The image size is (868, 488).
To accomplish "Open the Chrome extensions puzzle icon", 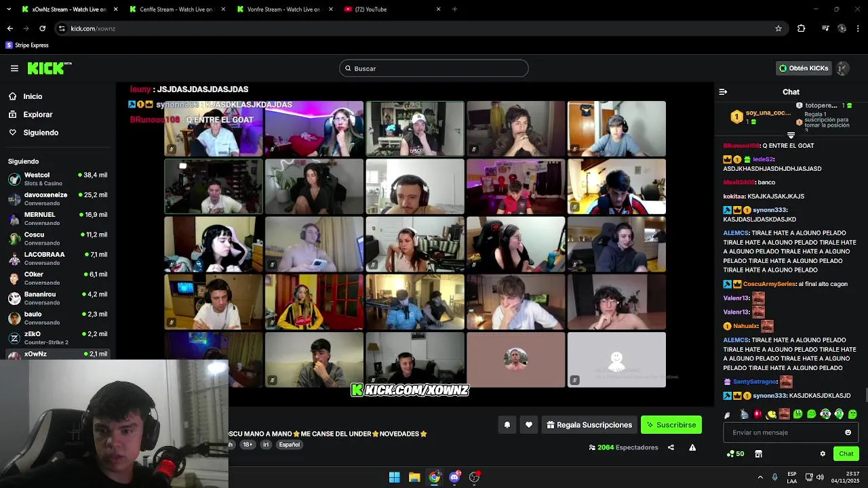I will tap(802, 28).
